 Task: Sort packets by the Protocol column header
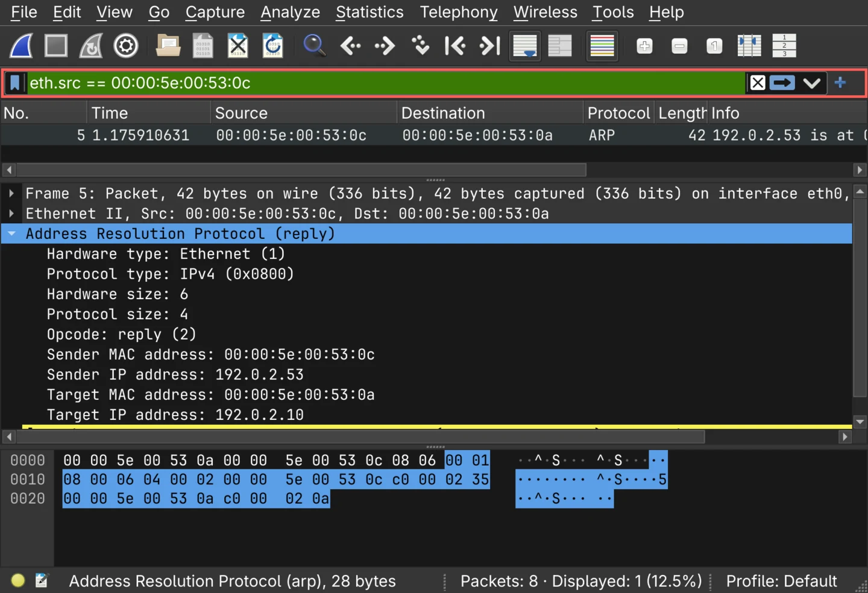(618, 113)
